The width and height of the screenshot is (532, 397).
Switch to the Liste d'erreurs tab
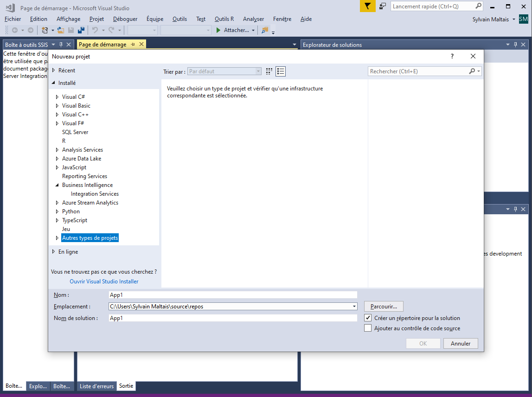(x=96, y=386)
